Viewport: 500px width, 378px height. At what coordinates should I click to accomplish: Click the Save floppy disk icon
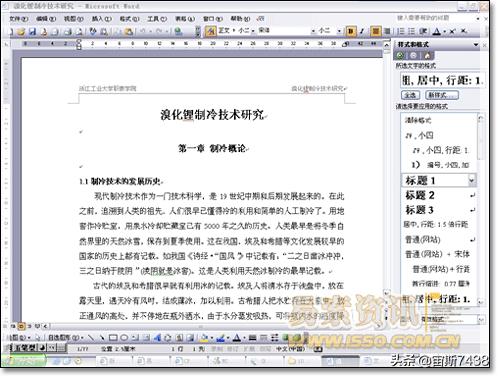[32, 32]
